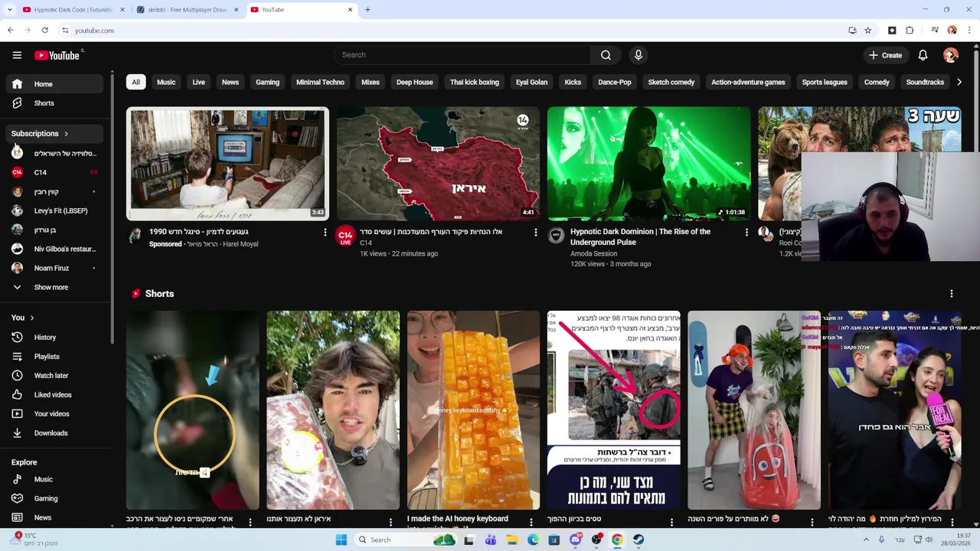Viewport: 980px width, 551px height.
Task: Switch to the skribbl browser tab
Action: point(187,10)
